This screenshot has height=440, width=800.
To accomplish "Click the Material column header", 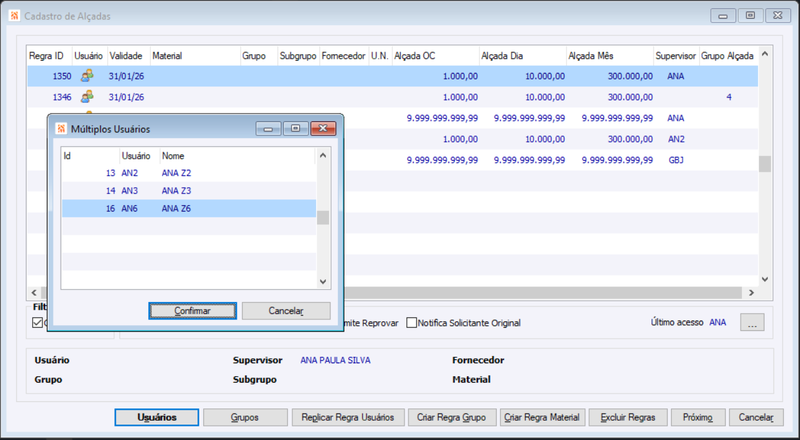I will click(195, 56).
